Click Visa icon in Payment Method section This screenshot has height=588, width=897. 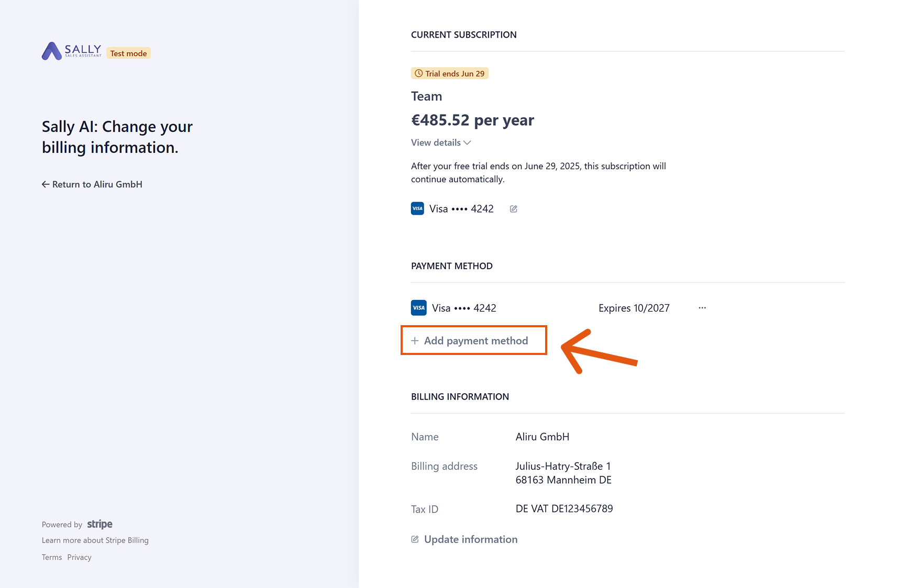tap(419, 308)
